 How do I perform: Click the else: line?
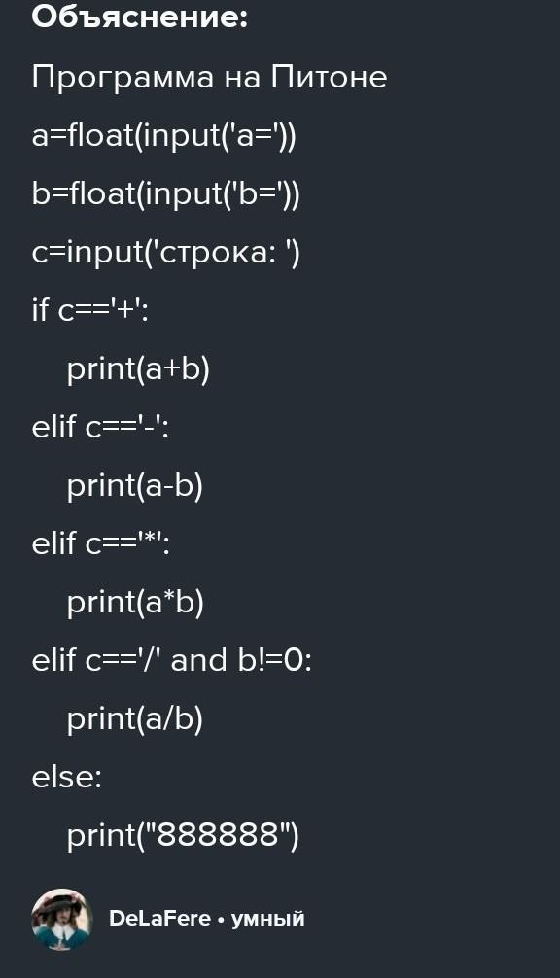tap(67, 777)
